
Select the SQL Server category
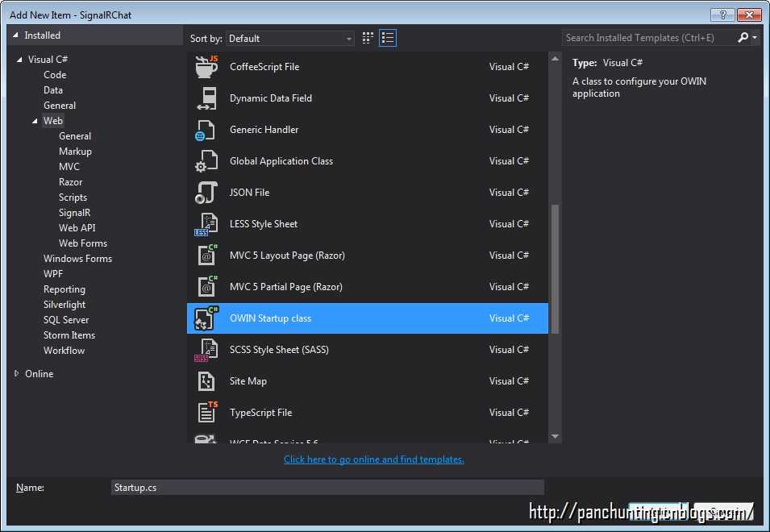(66, 320)
